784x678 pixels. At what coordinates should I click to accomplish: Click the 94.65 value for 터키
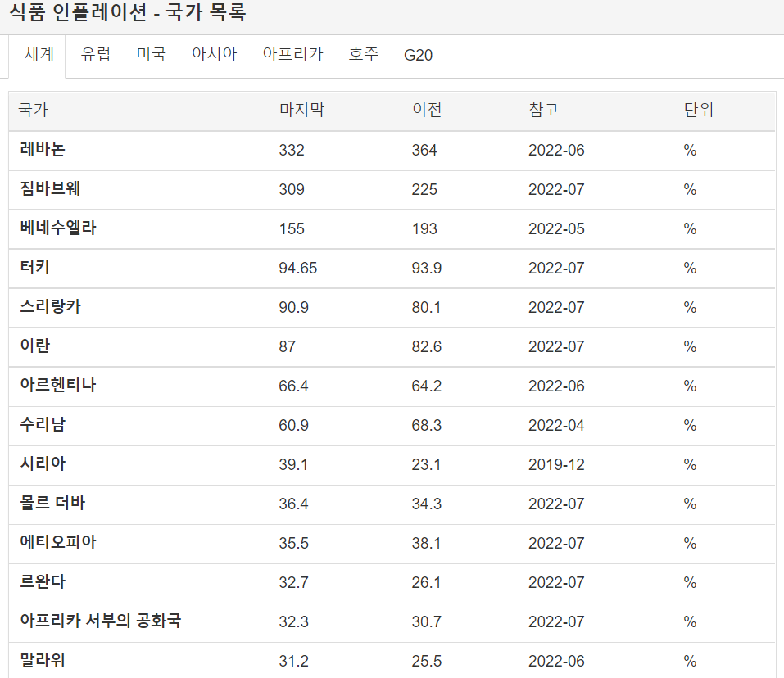298,269
